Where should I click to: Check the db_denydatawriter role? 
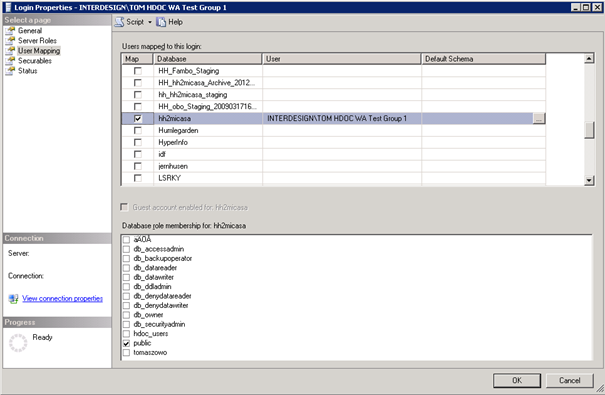click(126, 306)
